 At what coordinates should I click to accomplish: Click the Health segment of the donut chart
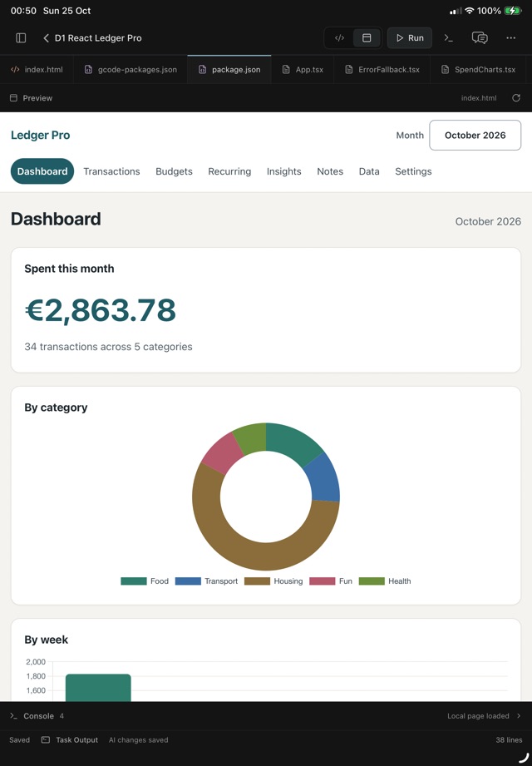(251, 437)
